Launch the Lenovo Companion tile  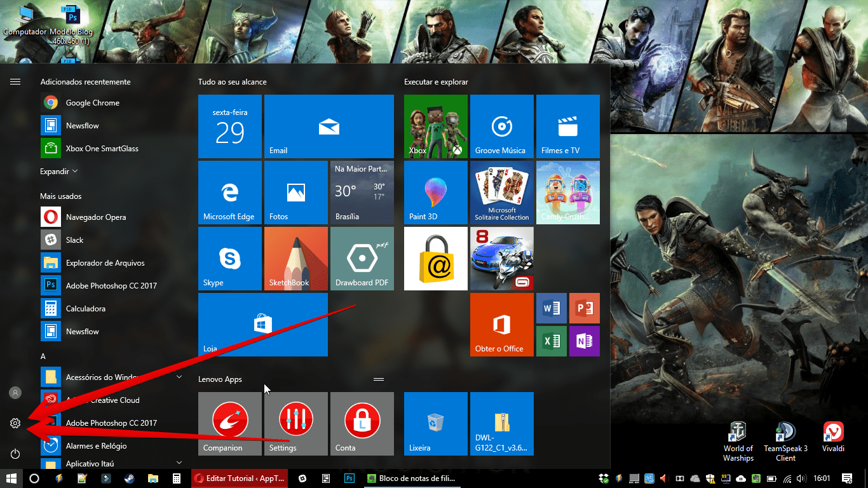coord(230,424)
